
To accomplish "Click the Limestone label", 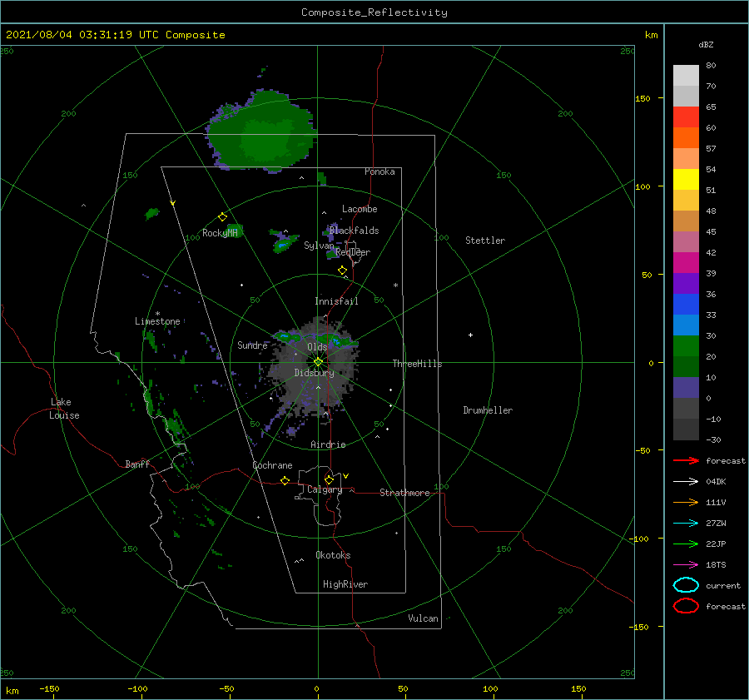I will [157, 321].
